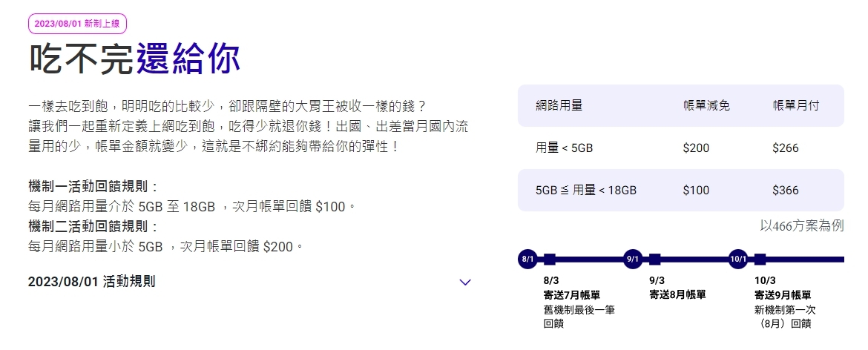
Task: Select the 9/1 circle on the timeline
Action: point(633,260)
